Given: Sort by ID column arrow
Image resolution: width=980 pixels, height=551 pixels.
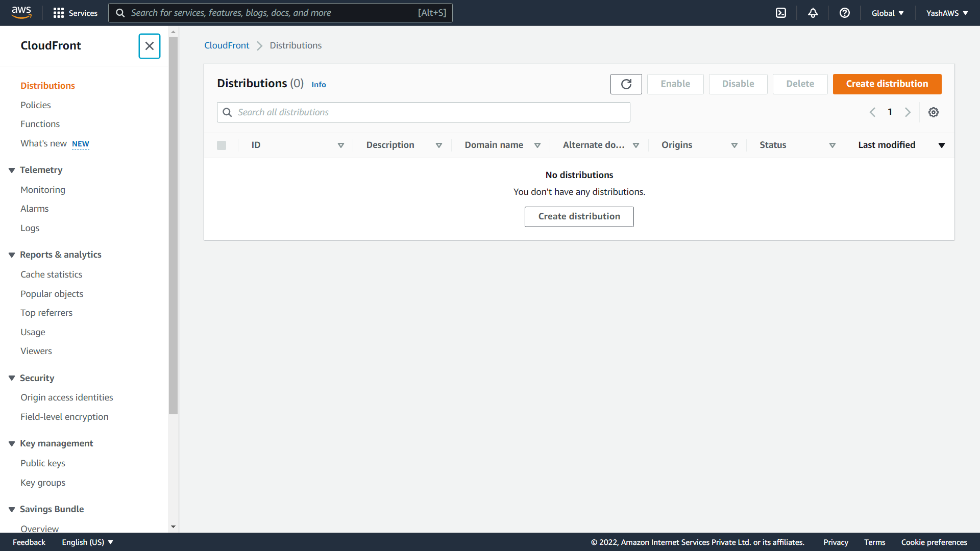Looking at the screenshot, I should tap(341, 145).
